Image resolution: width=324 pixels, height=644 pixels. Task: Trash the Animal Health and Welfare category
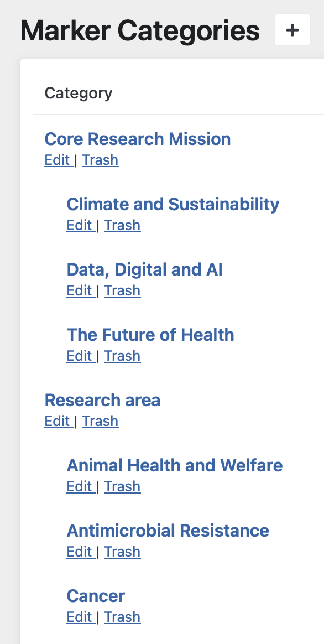click(x=122, y=486)
